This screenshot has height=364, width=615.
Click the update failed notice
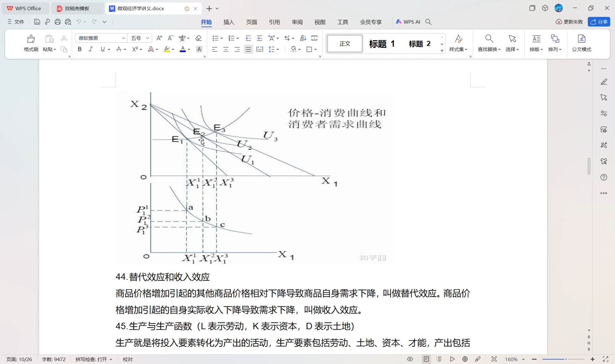point(569,22)
